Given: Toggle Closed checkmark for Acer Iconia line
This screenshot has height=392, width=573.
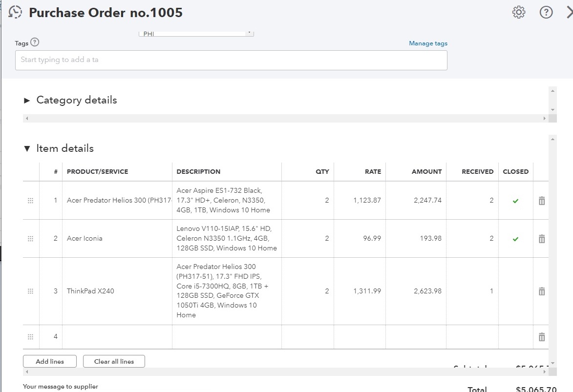Looking at the screenshot, I should (x=515, y=239).
